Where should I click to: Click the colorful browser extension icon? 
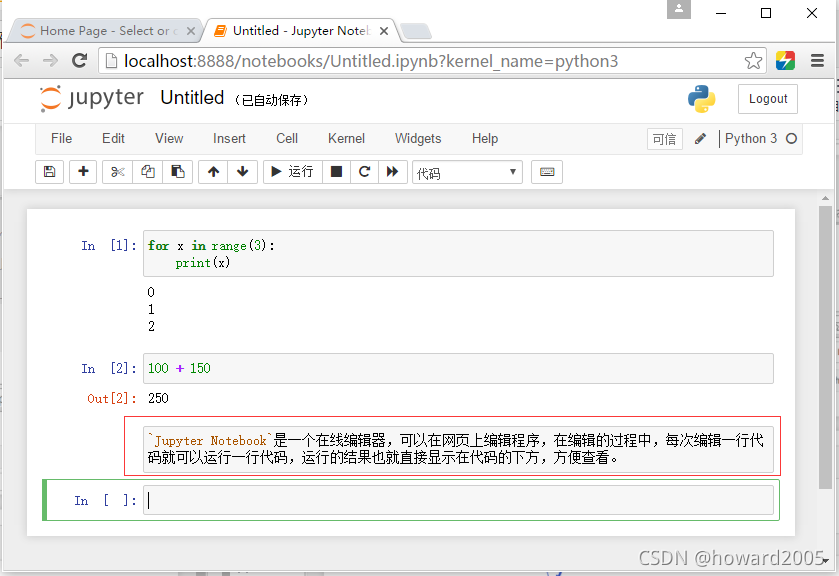click(785, 60)
